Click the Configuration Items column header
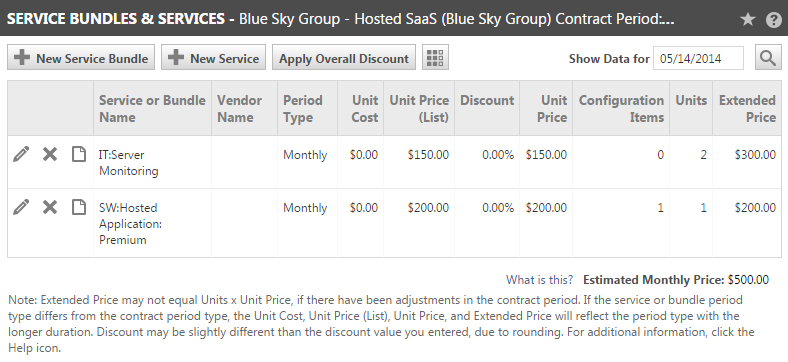The height and width of the screenshot is (362, 788). [621, 108]
